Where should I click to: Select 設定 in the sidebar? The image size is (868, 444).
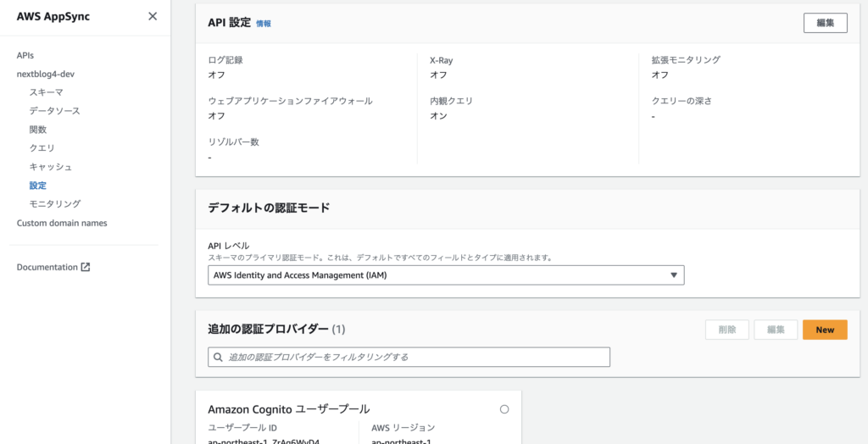pos(37,186)
